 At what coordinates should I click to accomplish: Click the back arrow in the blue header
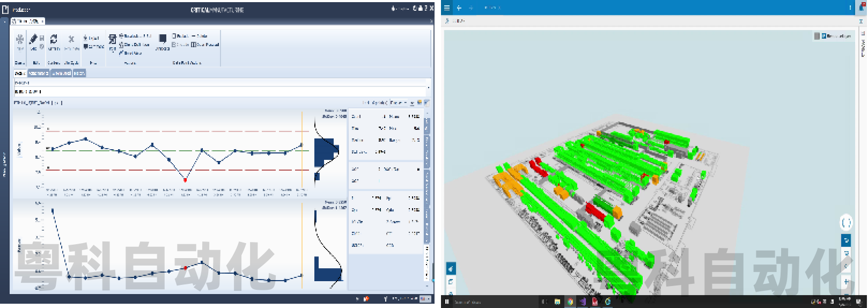point(459,8)
